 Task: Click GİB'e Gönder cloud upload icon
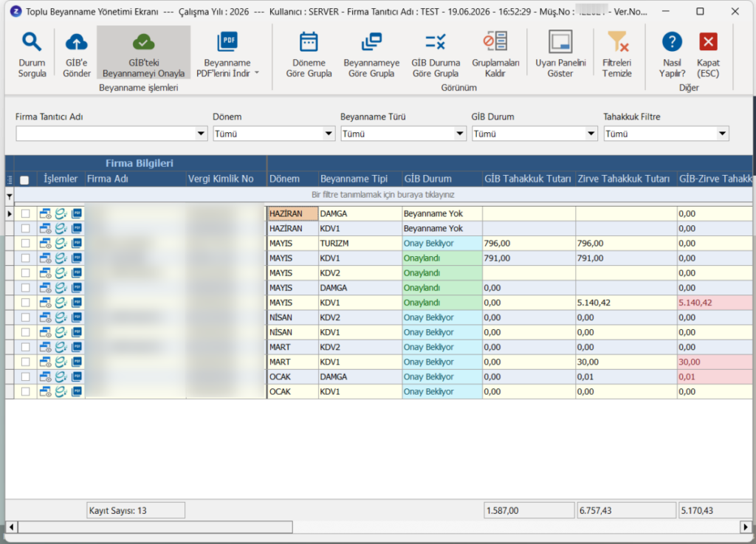click(76, 42)
